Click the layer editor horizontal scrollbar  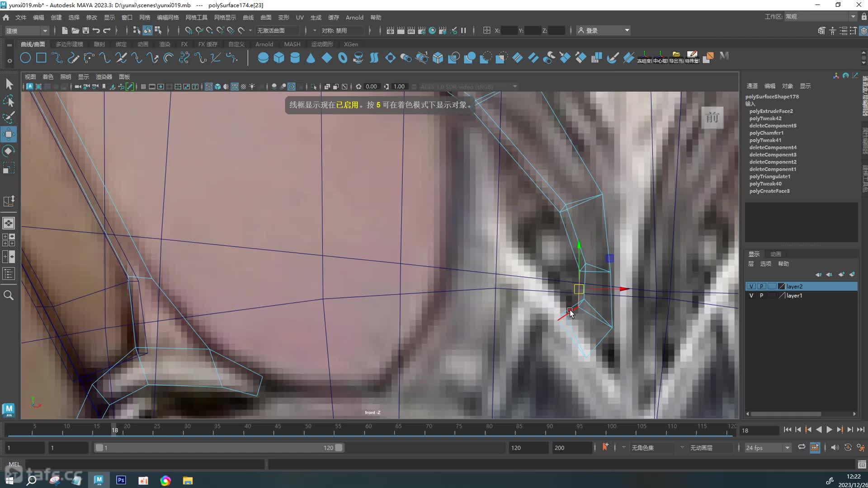(785, 414)
